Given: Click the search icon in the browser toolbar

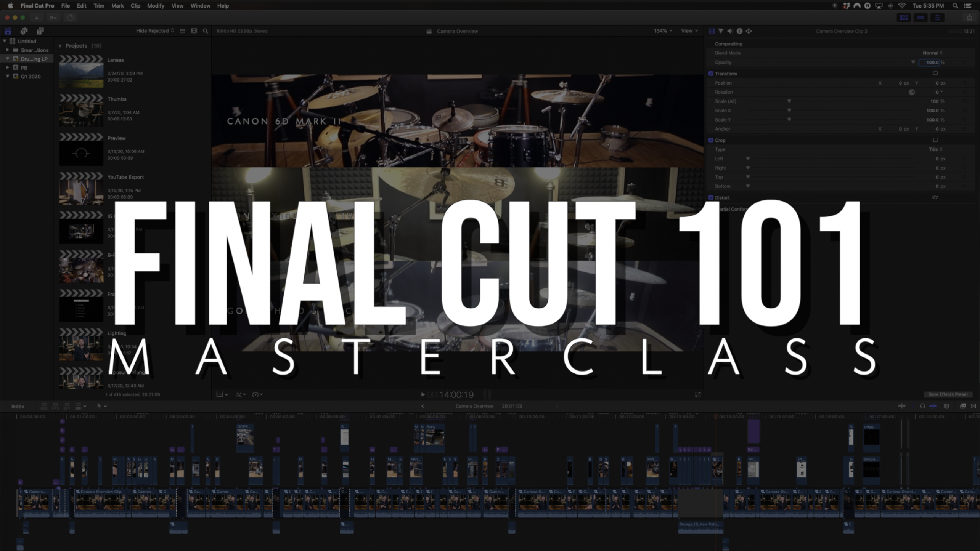Looking at the screenshot, I should pos(205,31).
